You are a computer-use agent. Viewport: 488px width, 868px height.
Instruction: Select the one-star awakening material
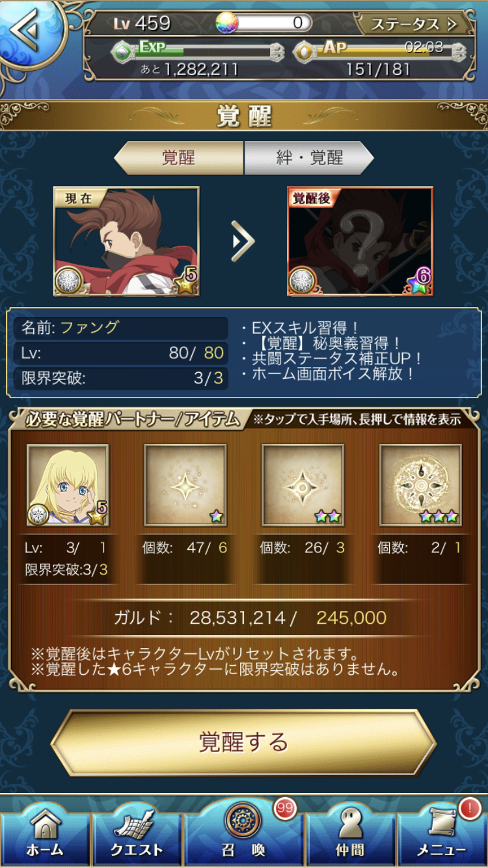pyautogui.click(x=185, y=485)
